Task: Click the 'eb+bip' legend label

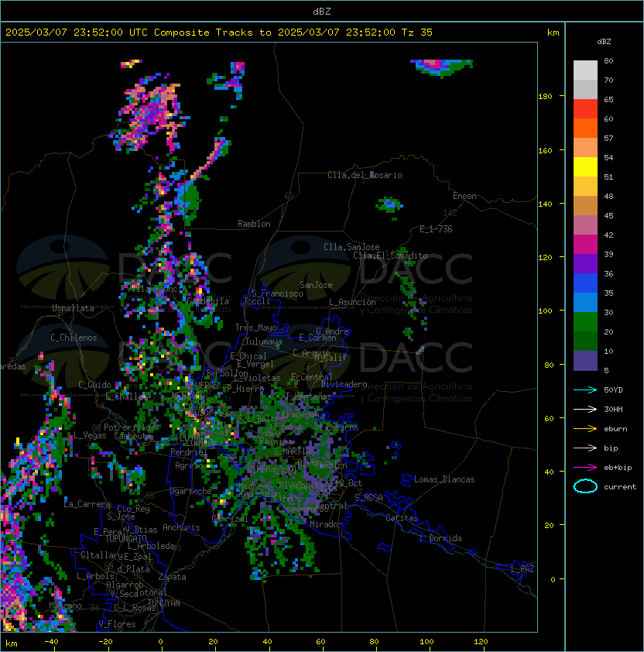Action: [x=618, y=468]
